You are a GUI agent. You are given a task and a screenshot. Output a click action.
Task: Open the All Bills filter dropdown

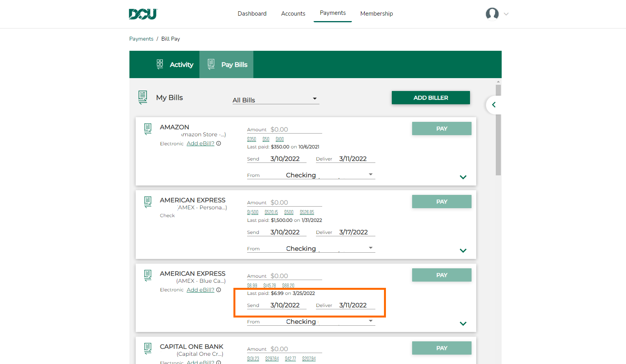tap(276, 100)
